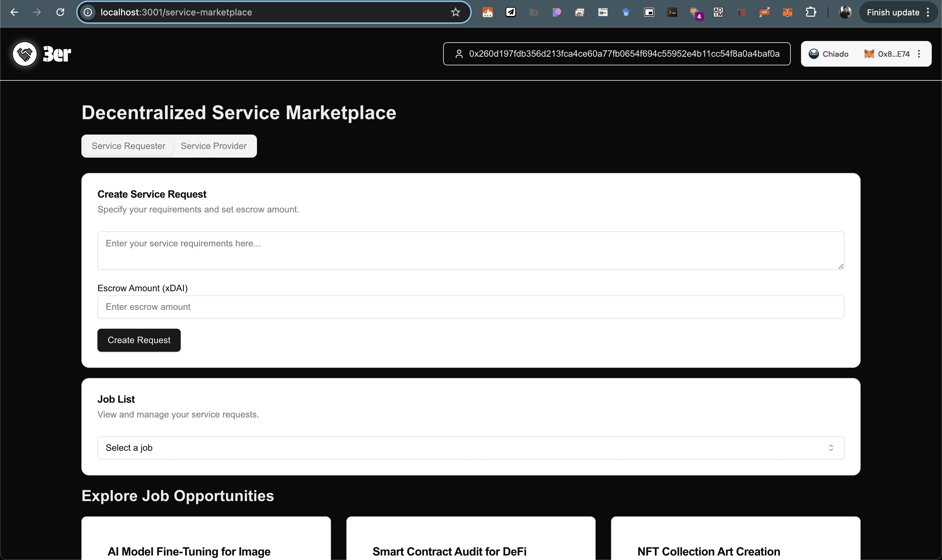Open the orange speech-bubble extension icon
942x560 pixels.
click(x=764, y=12)
